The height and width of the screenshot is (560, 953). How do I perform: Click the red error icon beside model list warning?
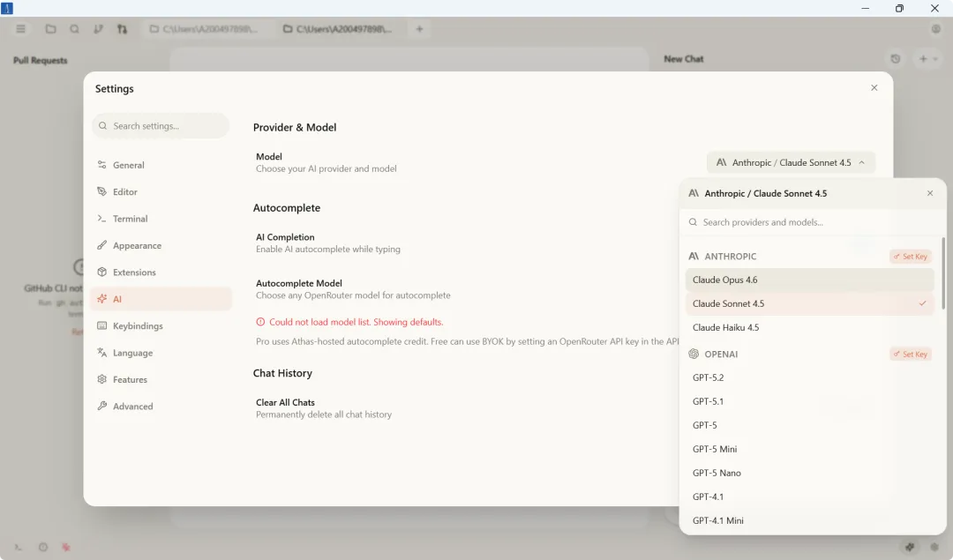click(x=260, y=322)
